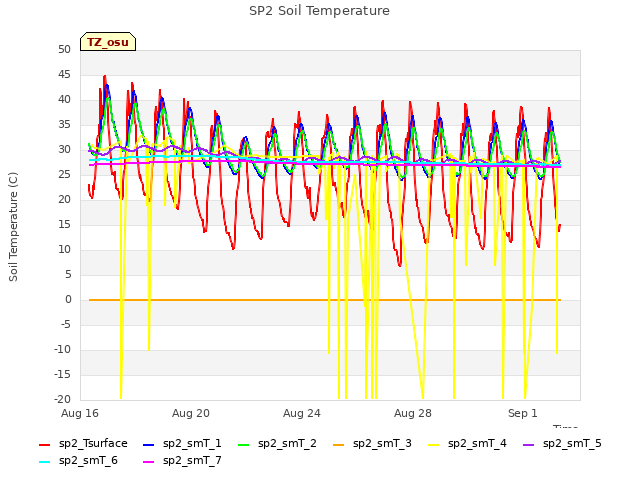This screenshot has height=480, width=640.
Task: Click the Aug 20 x-axis tick label
Action: (191, 413)
